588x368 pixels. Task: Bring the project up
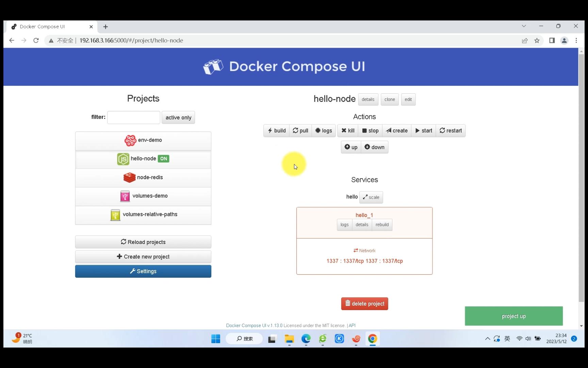click(x=351, y=147)
